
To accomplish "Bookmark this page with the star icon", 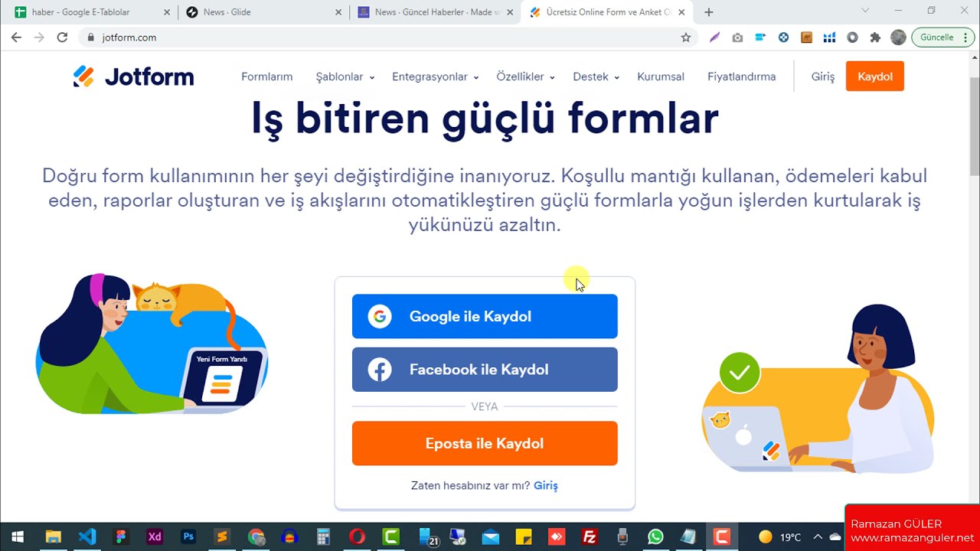I will tap(686, 37).
